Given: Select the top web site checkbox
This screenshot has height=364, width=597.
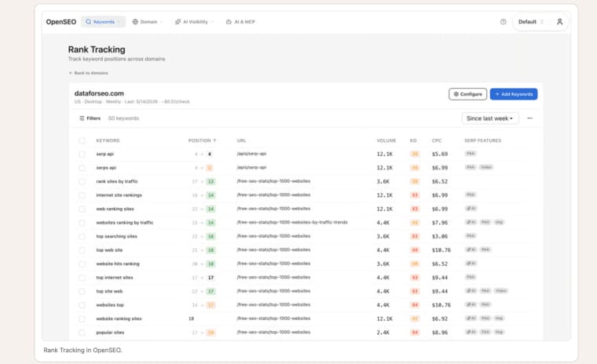Looking at the screenshot, I should click(x=82, y=250).
